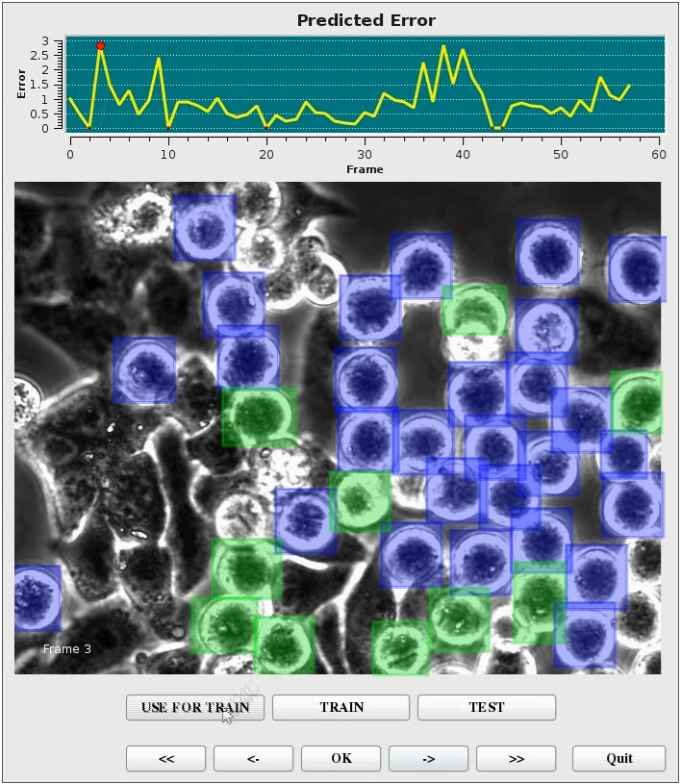The height and width of the screenshot is (784, 681).
Task: Click the error peak at frame 9
Action: tap(159, 59)
